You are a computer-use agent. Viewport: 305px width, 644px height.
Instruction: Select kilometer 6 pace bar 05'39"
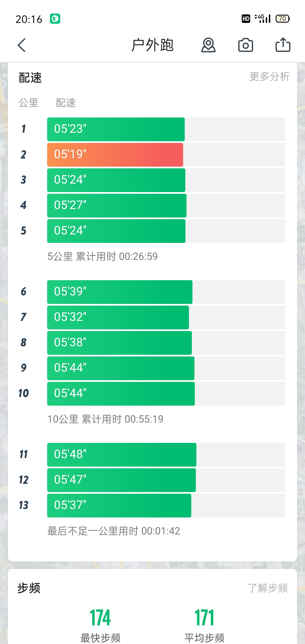click(x=120, y=292)
